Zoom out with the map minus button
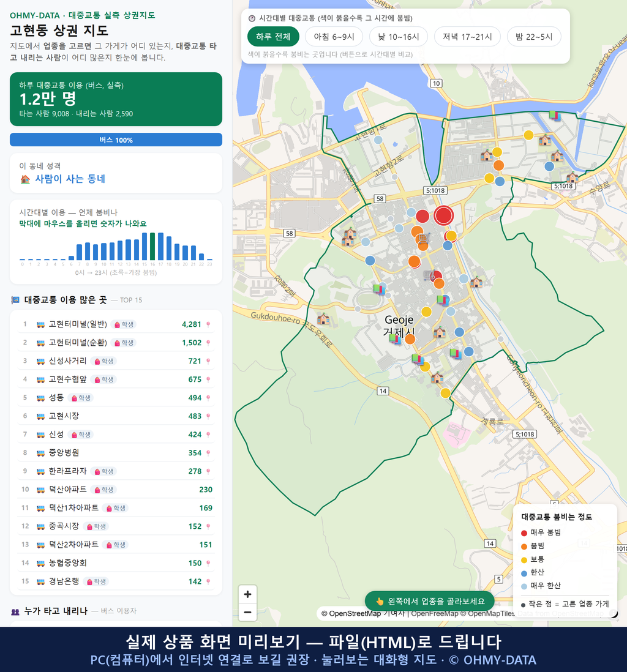 click(x=247, y=612)
